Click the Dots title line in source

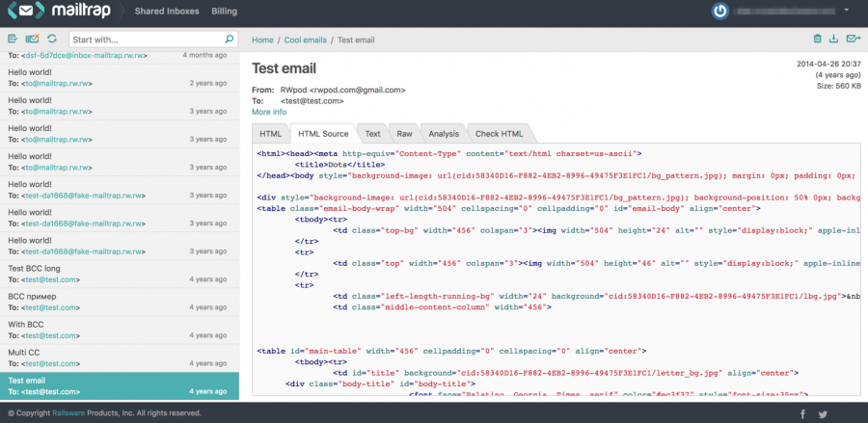pyautogui.click(x=339, y=164)
